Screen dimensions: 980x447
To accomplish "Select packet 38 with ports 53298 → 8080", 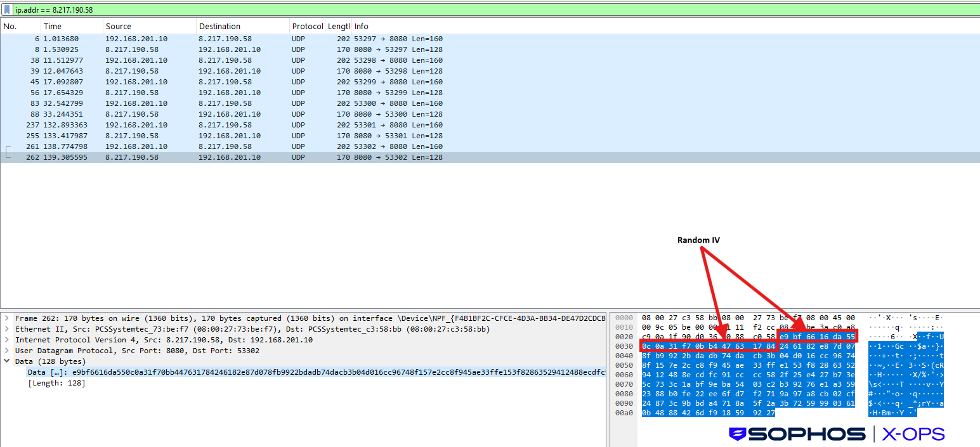I will [490, 60].
